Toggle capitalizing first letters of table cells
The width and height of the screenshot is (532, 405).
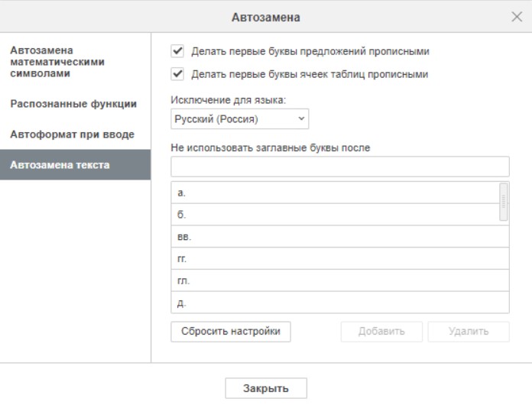177,74
